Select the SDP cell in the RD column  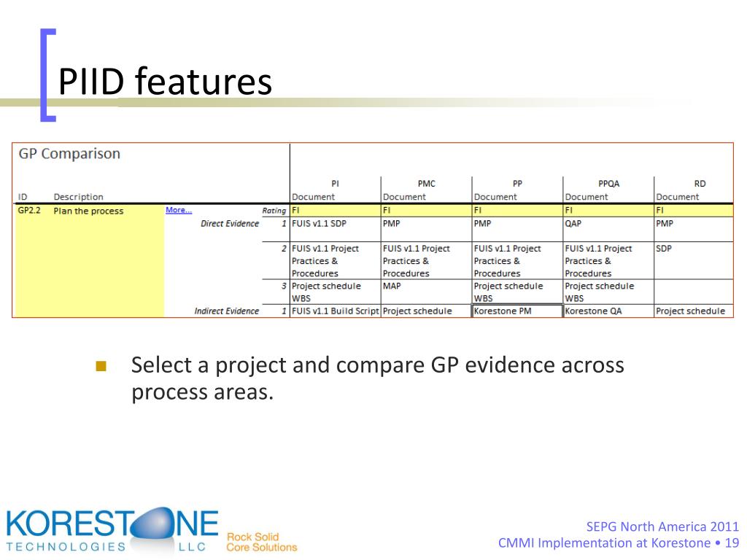[x=694, y=260]
